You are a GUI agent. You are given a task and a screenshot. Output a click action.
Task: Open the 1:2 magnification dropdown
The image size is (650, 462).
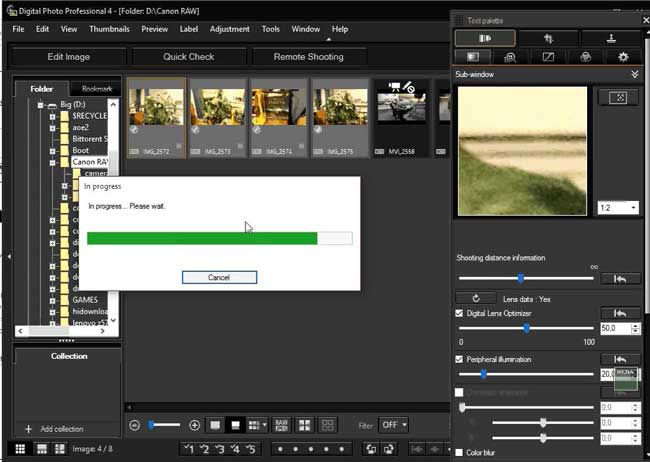618,207
